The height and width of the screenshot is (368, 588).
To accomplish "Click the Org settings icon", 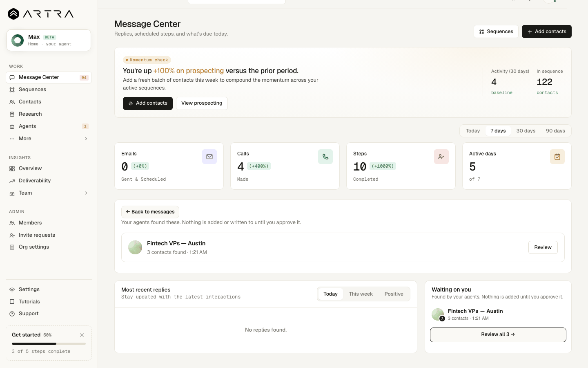I will (12, 247).
